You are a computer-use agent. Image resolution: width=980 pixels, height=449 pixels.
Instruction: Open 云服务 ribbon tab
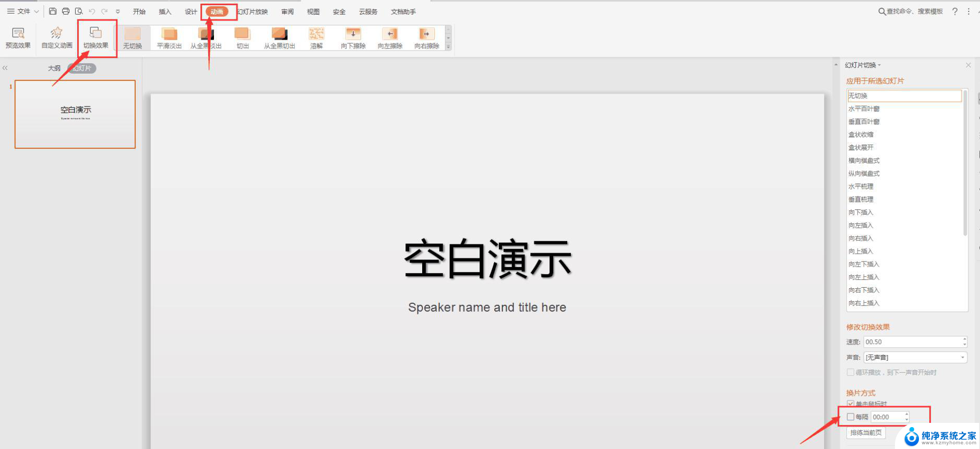click(x=368, y=11)
